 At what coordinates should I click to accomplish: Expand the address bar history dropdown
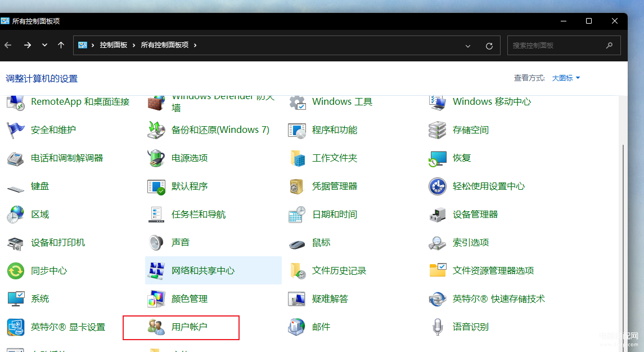(467, 46)
